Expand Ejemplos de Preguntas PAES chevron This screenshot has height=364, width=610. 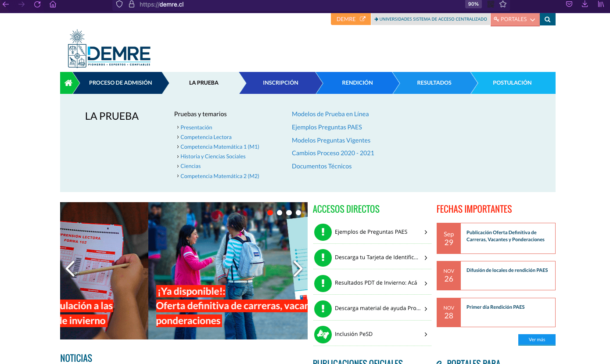pos(426,232)
